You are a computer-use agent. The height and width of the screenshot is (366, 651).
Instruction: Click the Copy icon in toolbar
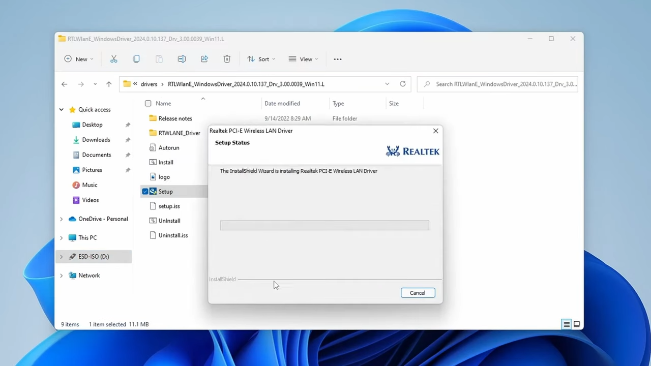point(136,59)
